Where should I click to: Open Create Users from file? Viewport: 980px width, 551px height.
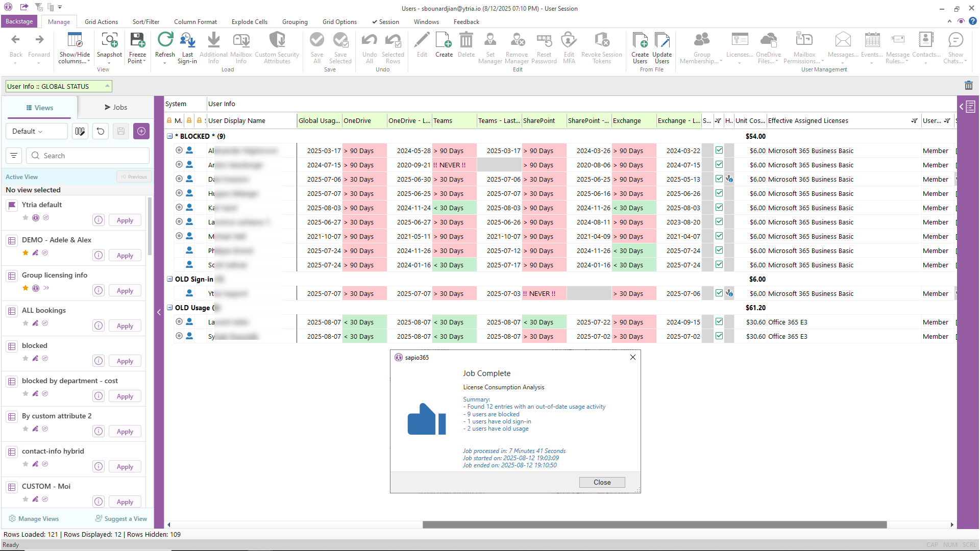[640, 48]
